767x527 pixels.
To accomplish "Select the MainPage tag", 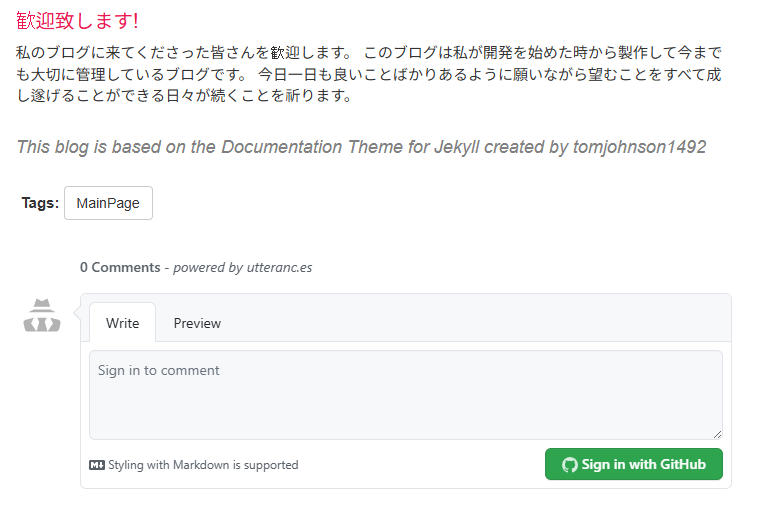I will click(108, 203).
